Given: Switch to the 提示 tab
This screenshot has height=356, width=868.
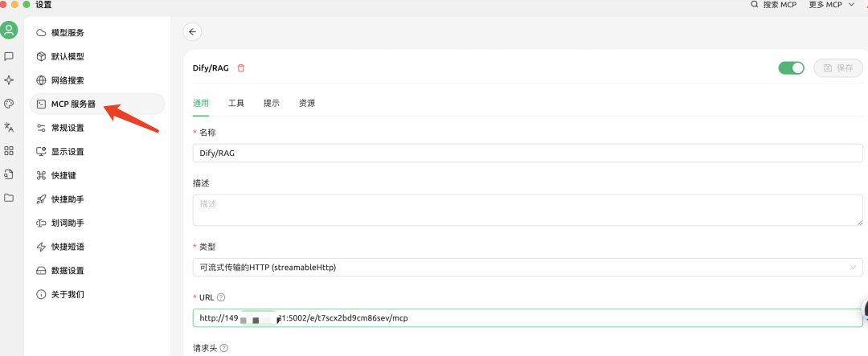Looking at the screenshot, I should click(272, 104).
